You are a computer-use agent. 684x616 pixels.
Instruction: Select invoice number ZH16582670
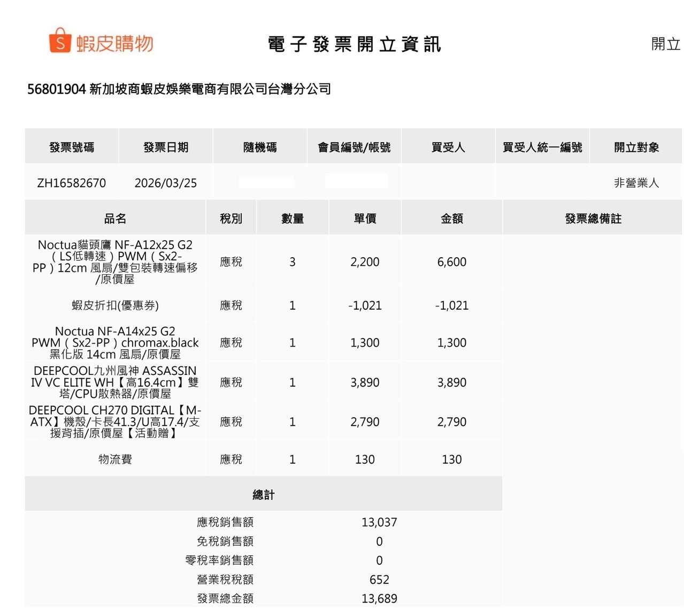(x=72, y=183)
